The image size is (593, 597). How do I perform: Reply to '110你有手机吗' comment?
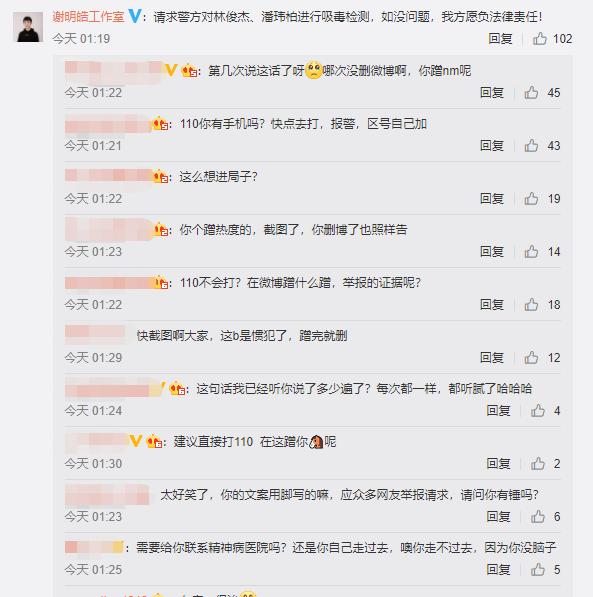pos(492,145)
